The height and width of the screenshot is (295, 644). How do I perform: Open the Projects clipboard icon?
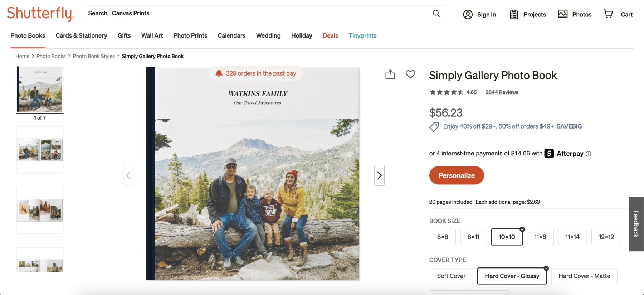click(514, 14)
